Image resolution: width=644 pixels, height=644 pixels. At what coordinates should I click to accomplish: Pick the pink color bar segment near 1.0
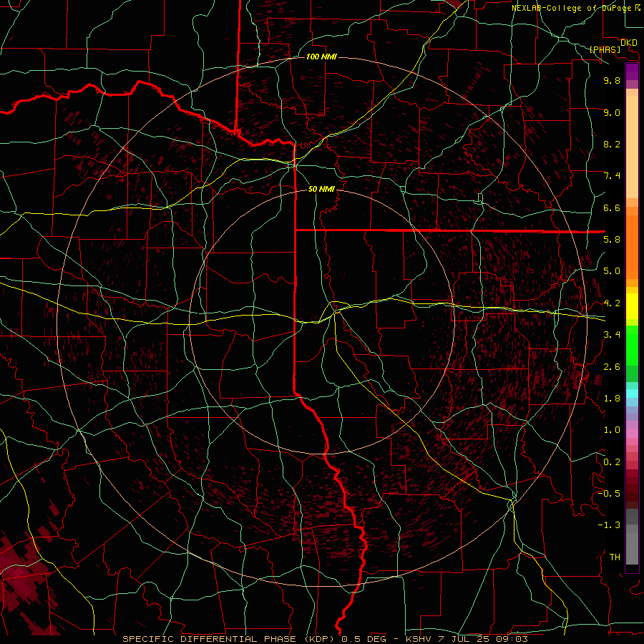(632, 434)
